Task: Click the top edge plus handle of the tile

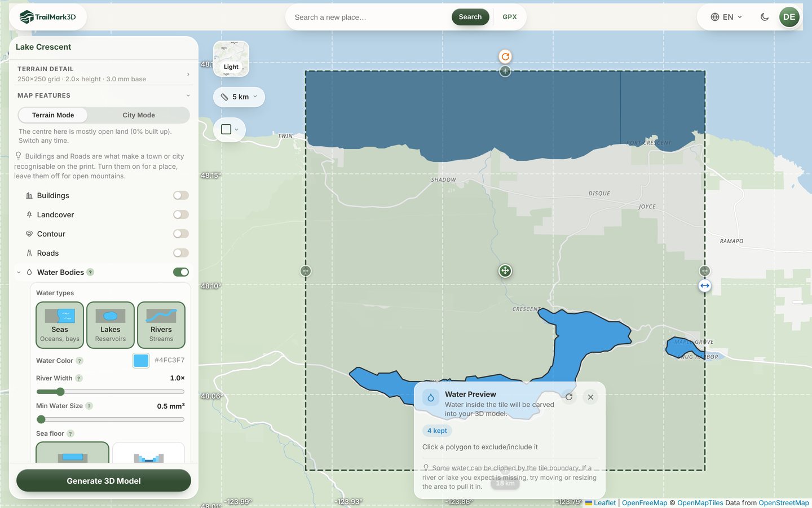Action: (505, 71)
